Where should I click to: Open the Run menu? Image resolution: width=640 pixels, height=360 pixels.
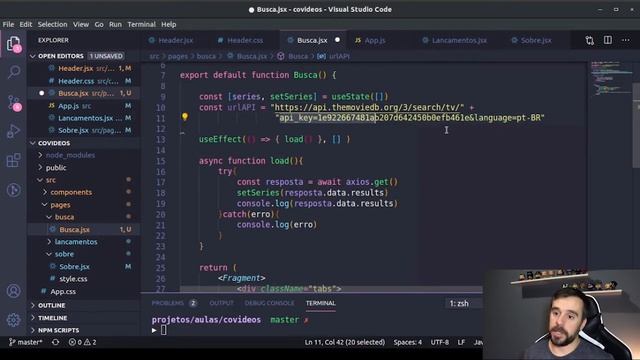click(x=115, y=24)
